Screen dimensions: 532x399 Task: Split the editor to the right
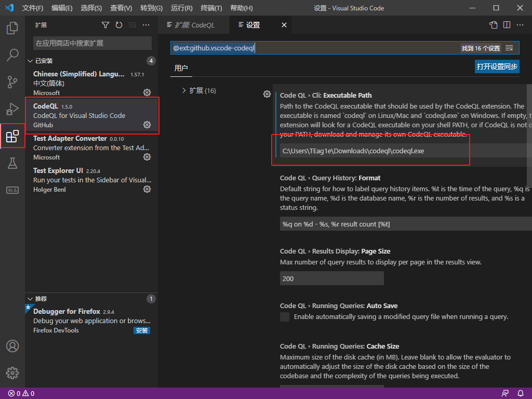click(507, 25)
